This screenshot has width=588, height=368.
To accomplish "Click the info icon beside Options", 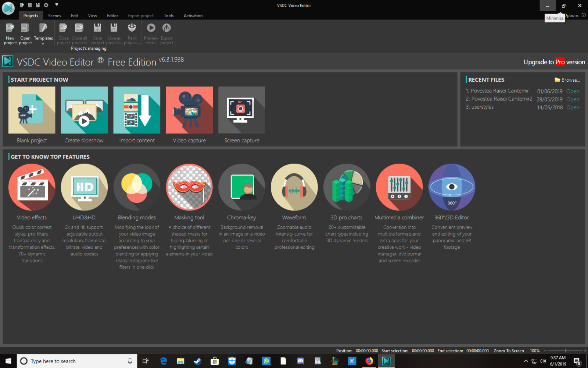I will (584, 15).
